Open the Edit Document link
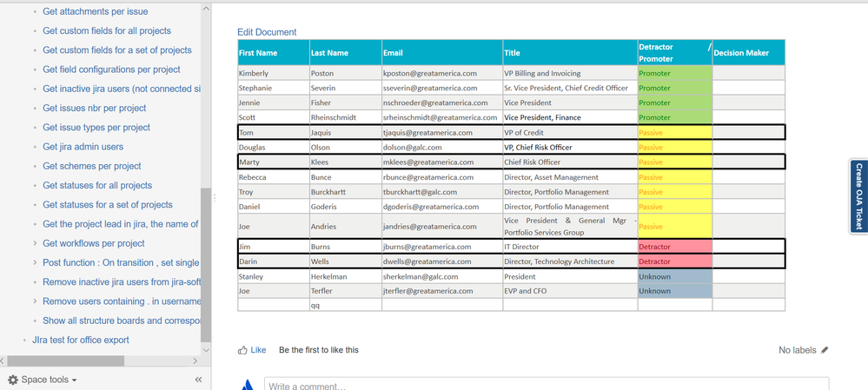Screen dimensions: 868x390 point(267,32)
